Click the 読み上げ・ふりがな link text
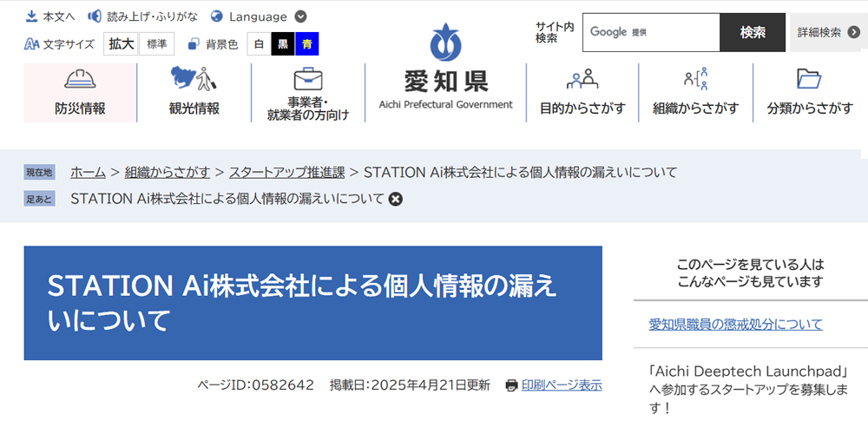This screenshot has height=421, width=868. (152, 16)
